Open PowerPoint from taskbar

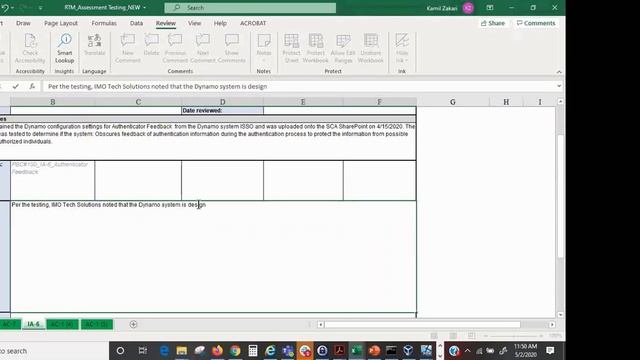pyautogui.click(x=374, y=351)
